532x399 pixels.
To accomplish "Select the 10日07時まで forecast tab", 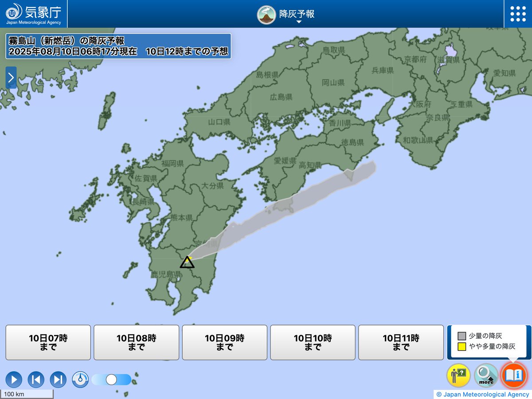I will tap(48, 342).
